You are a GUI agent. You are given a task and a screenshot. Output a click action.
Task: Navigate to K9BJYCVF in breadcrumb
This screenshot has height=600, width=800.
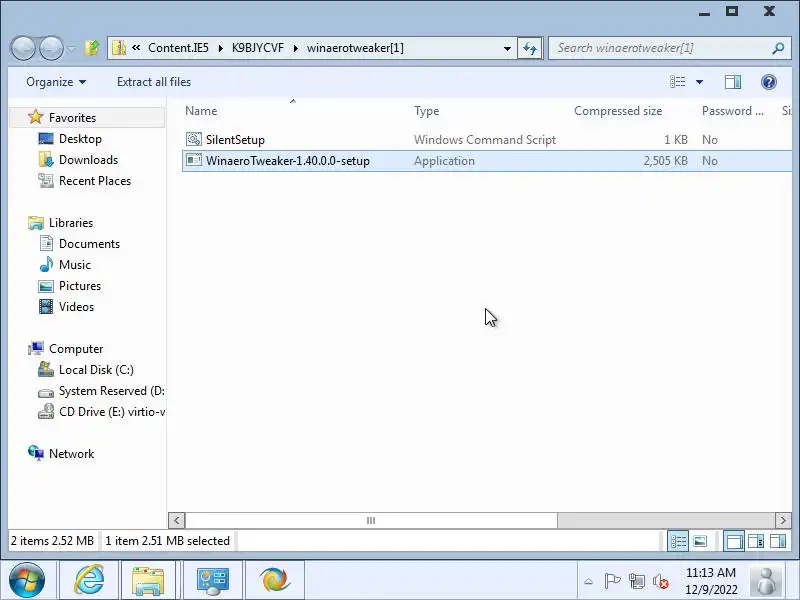click(x=258, y=48)
